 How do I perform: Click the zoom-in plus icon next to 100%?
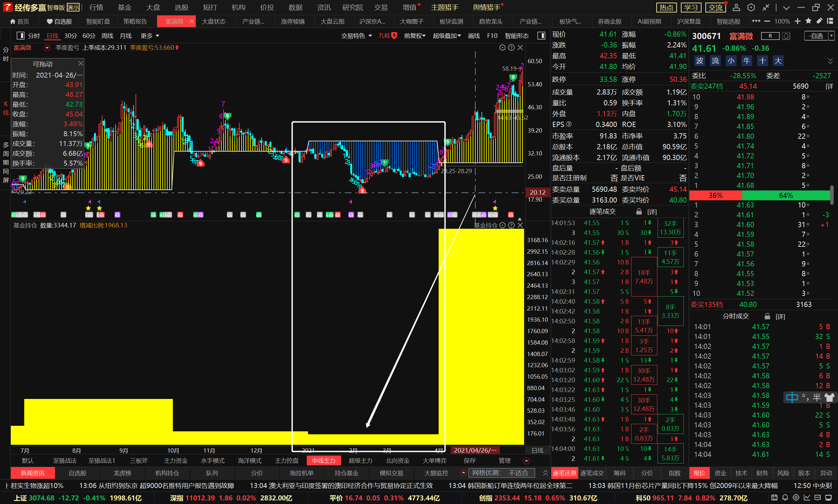coord(798,21)
